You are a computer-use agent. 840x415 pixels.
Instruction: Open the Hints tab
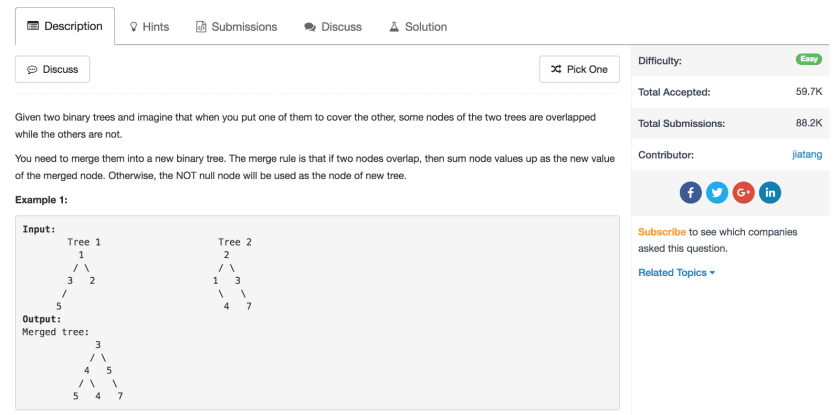[x=149, y=27]
